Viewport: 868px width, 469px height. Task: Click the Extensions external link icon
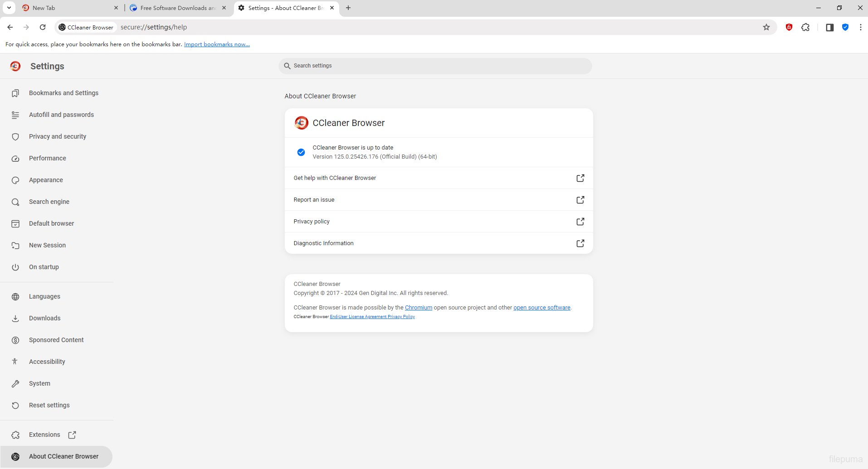pos(72,435)
